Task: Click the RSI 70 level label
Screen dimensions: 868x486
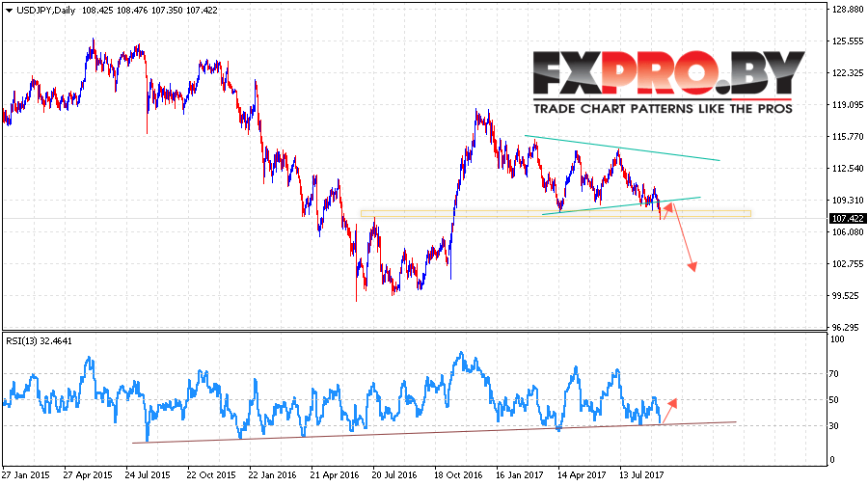Action: pyautogui.click(x=836, y=373)
